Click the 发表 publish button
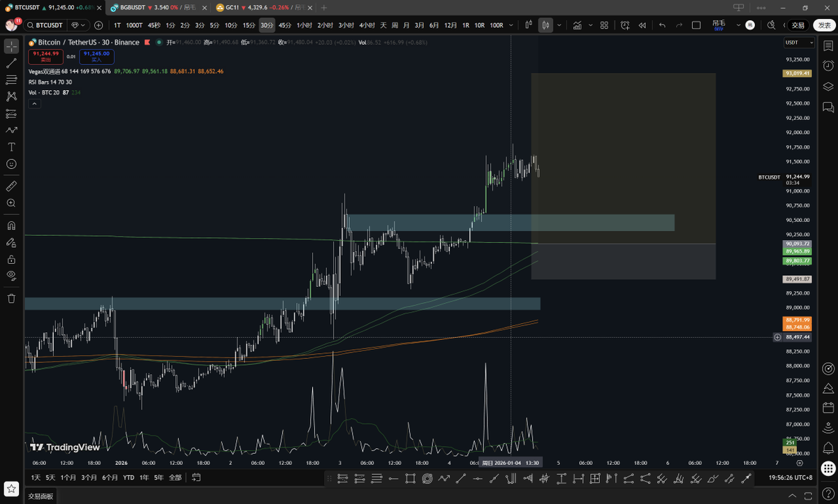The image size is (838, 504). pyautogui.click(x=824, y=25)
